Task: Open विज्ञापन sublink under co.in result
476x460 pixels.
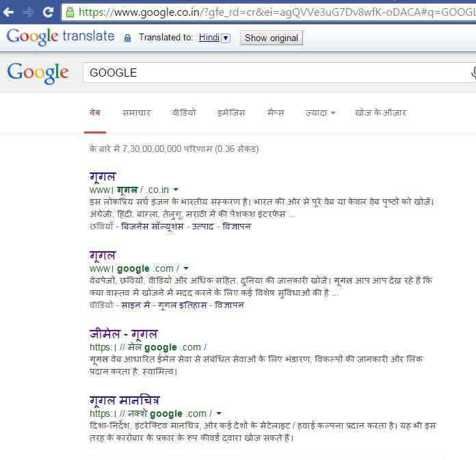Action: click(237, 227)
